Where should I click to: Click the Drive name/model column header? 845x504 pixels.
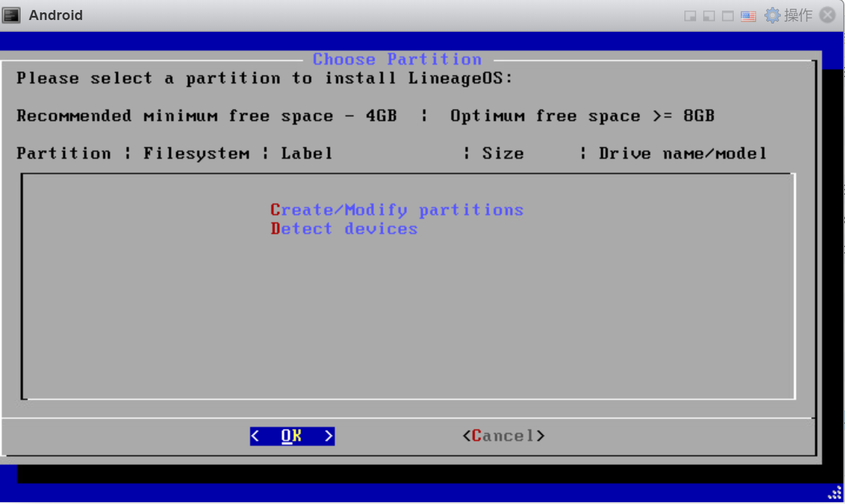pos(683,153)
